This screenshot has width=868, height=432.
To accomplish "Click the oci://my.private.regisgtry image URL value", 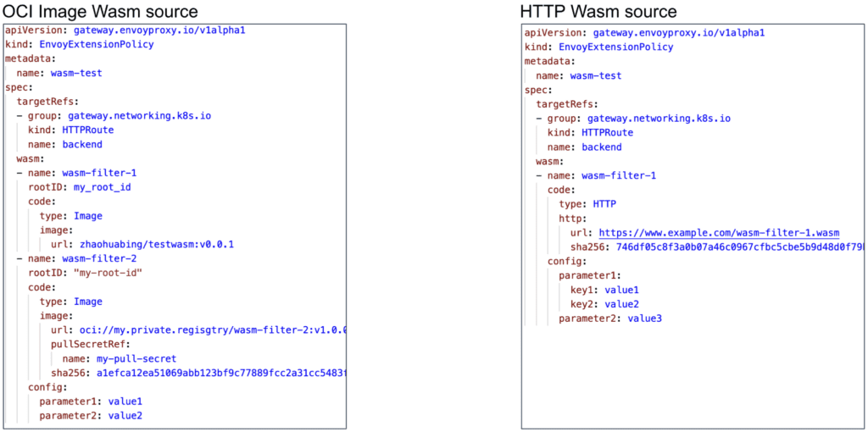I will (209, 330).
